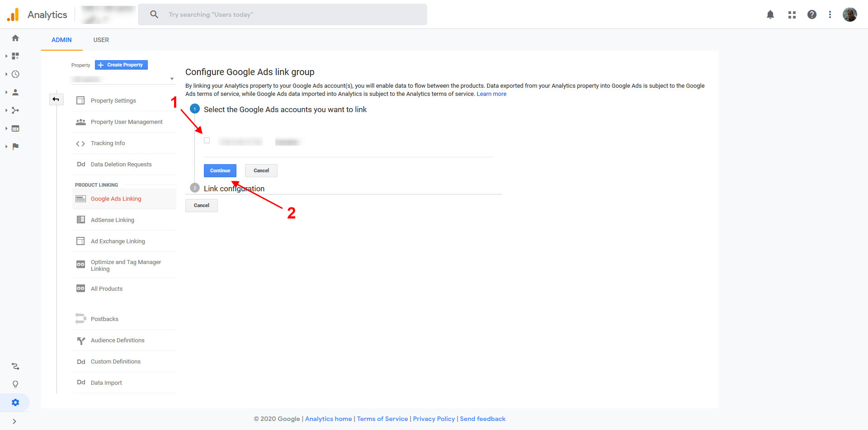Open Customization dashboards icon in sidebar
Screen dimensions: 868x430
(x=15, y=56)
